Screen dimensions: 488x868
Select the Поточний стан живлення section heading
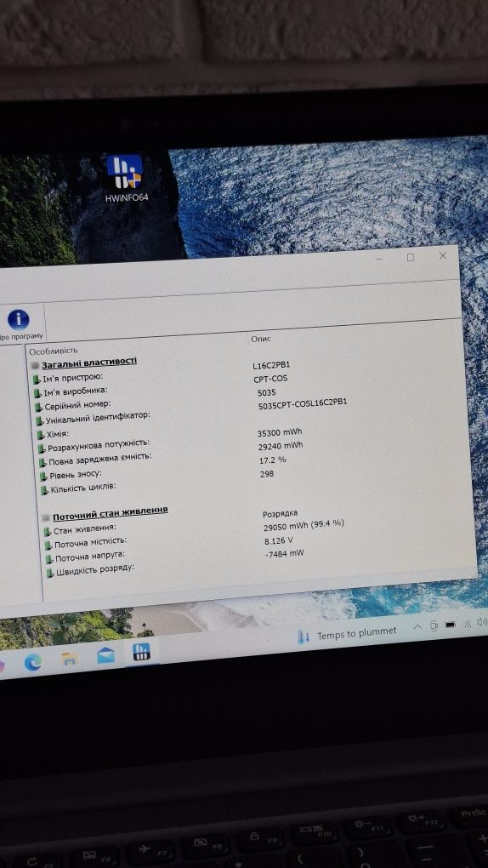[111, 512]
